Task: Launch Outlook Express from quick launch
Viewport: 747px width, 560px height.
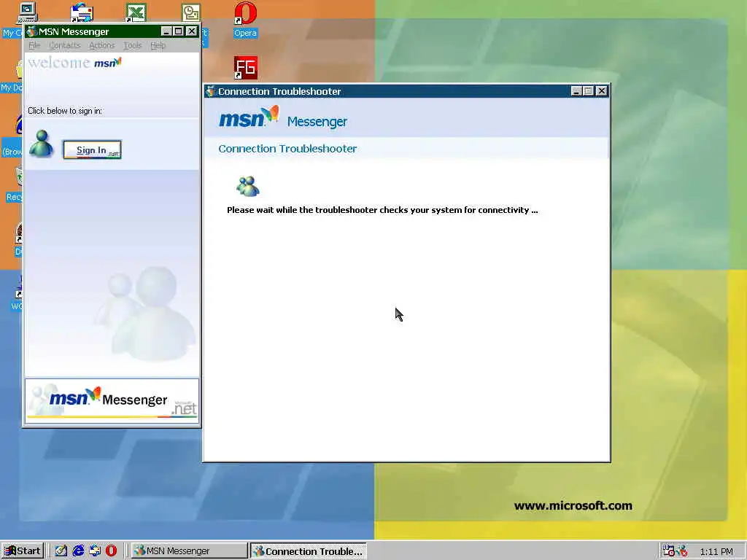Action: pos(95,551)
